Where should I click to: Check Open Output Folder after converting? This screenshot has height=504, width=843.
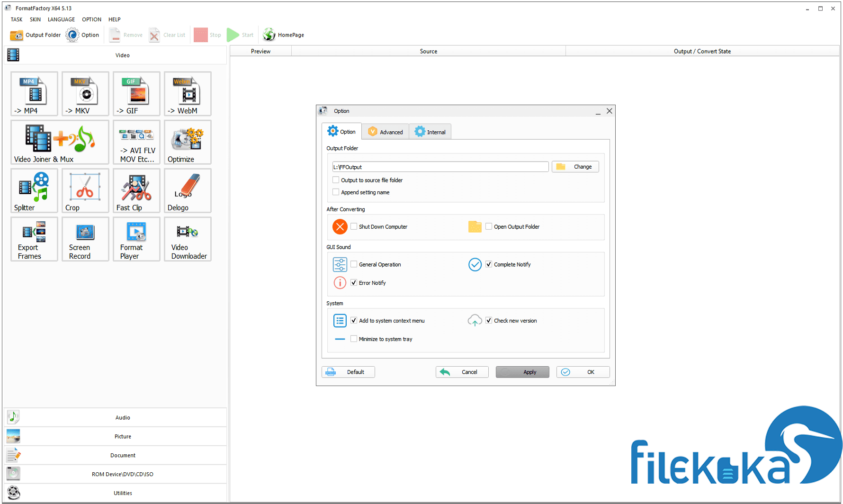(x=489, y=227)
